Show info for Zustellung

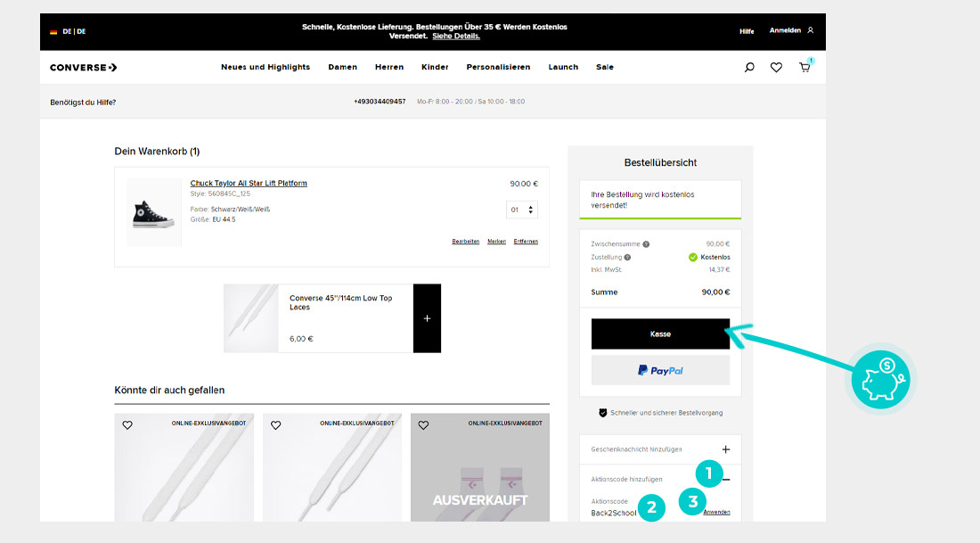click(627, 257)
